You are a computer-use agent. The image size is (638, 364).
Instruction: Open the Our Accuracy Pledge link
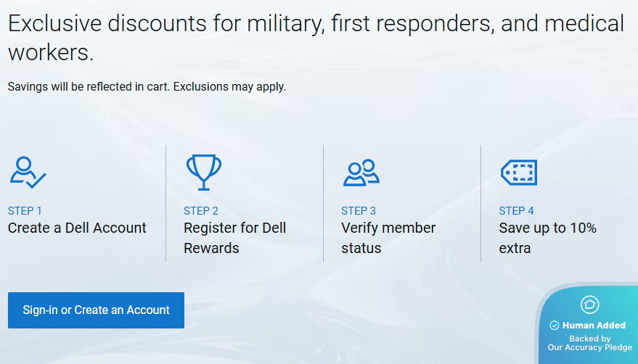point(589,347)
